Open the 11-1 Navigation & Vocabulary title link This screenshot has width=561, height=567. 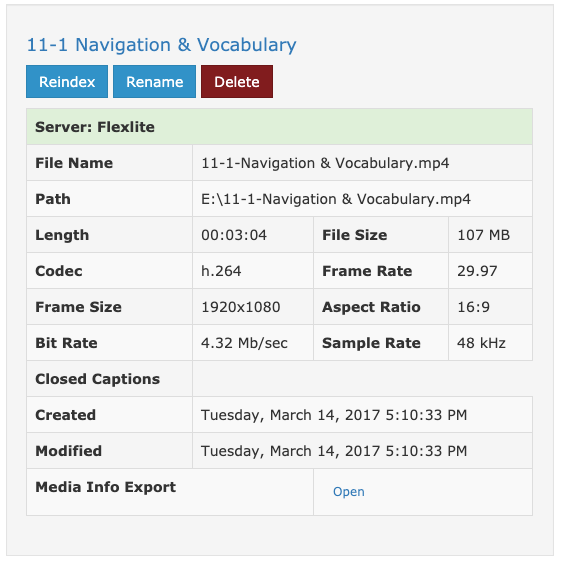click(161, 45)
